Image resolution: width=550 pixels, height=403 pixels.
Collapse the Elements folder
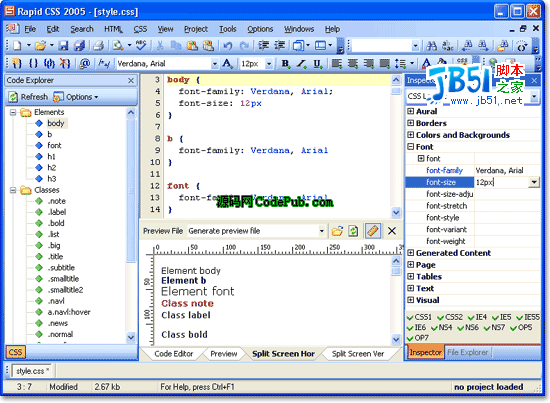(13, 113)
